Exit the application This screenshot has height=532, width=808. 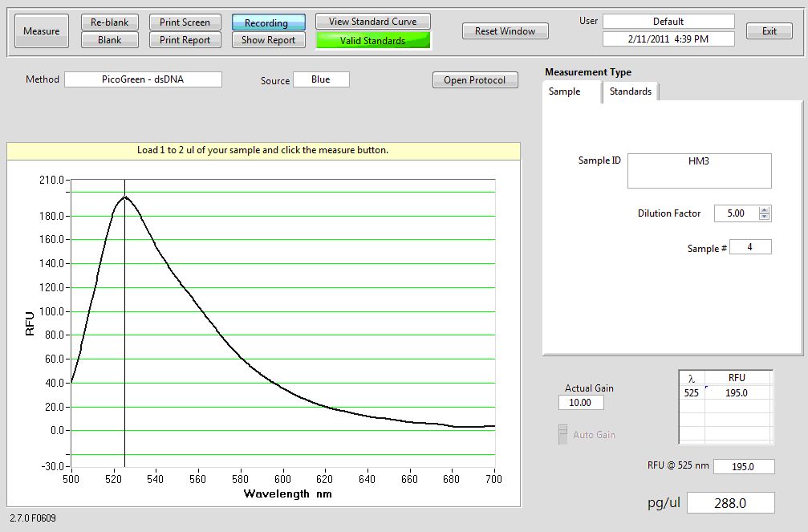[x=769, y=31]
